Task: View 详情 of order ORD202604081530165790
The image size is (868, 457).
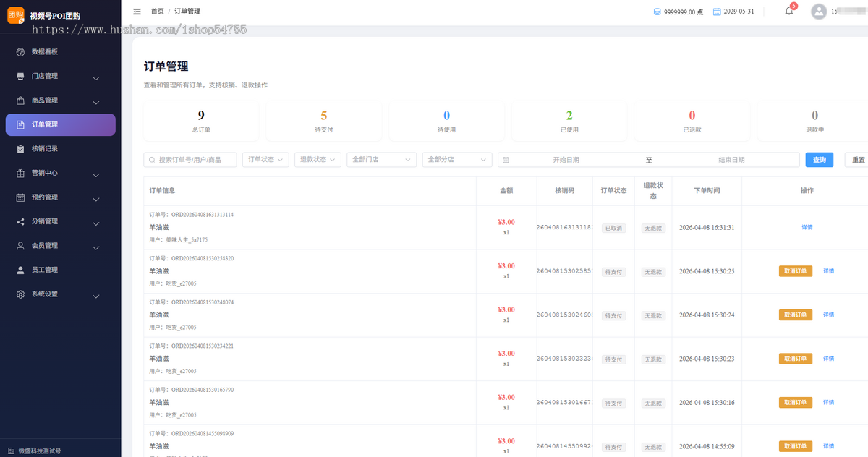Action: [828, 402]
